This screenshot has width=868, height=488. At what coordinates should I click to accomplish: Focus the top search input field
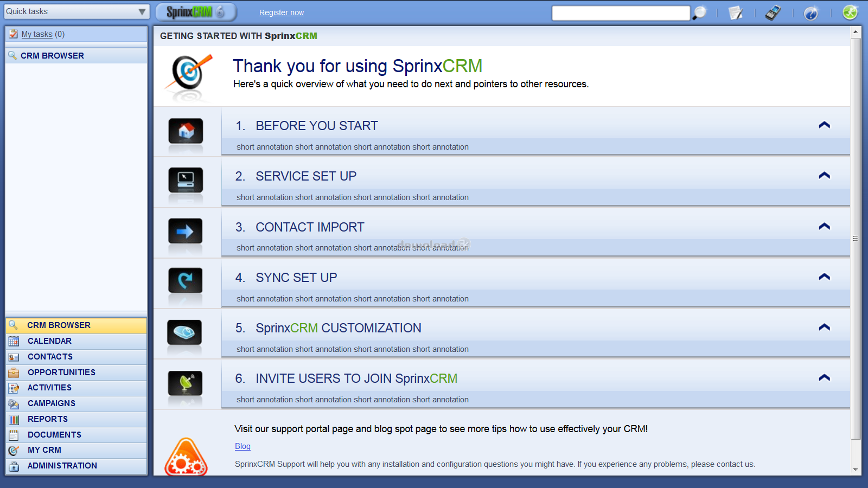(621, 13)
